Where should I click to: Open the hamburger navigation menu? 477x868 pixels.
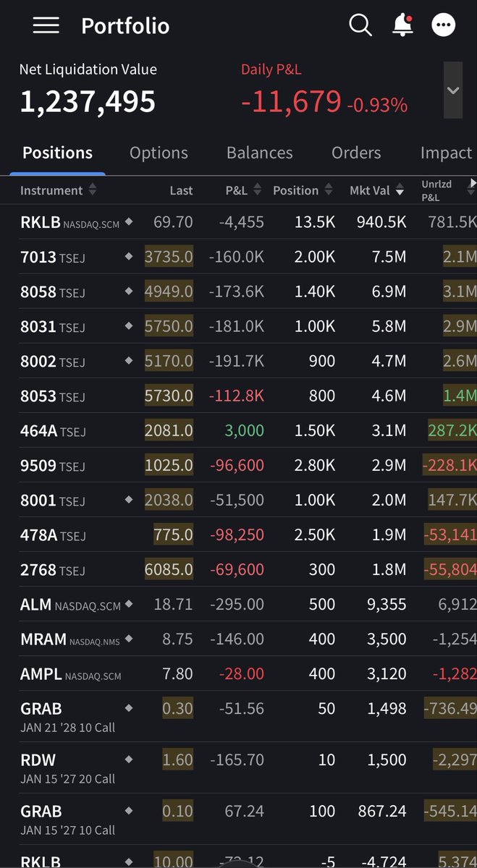46,25
